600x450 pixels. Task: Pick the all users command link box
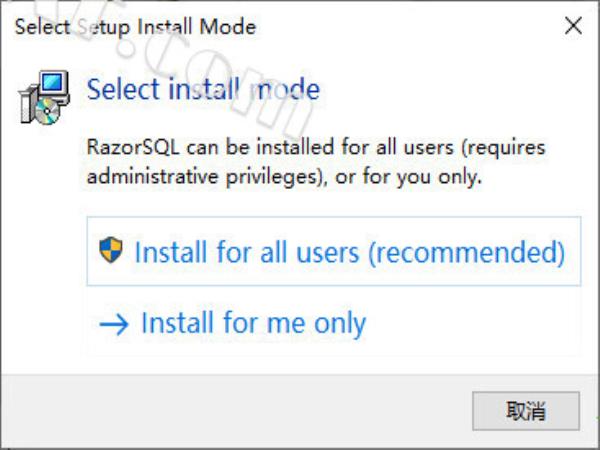point(334,251)
